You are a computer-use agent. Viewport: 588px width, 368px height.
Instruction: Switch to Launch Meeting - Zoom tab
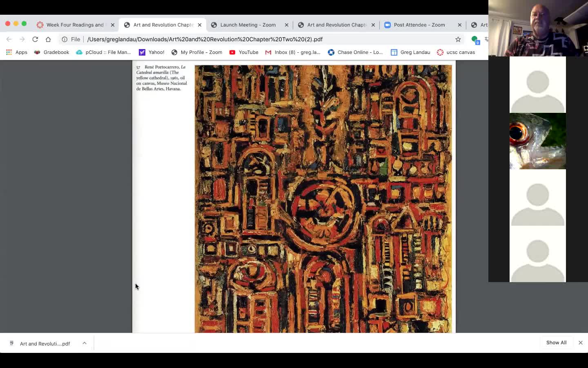click(x=247, y=25)
